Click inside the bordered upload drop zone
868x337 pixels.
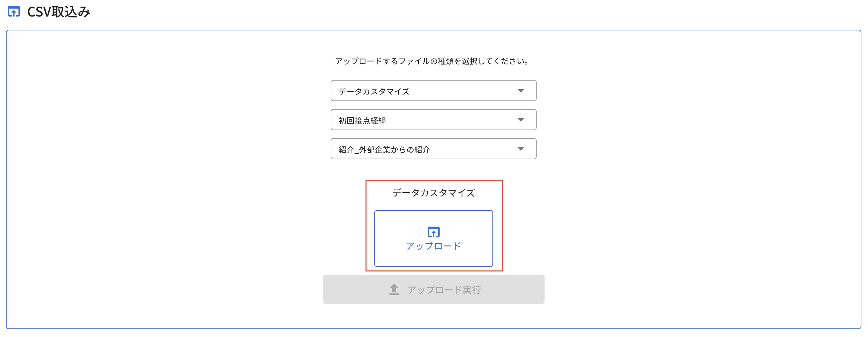pyautogui.click(x=433, y=238)
